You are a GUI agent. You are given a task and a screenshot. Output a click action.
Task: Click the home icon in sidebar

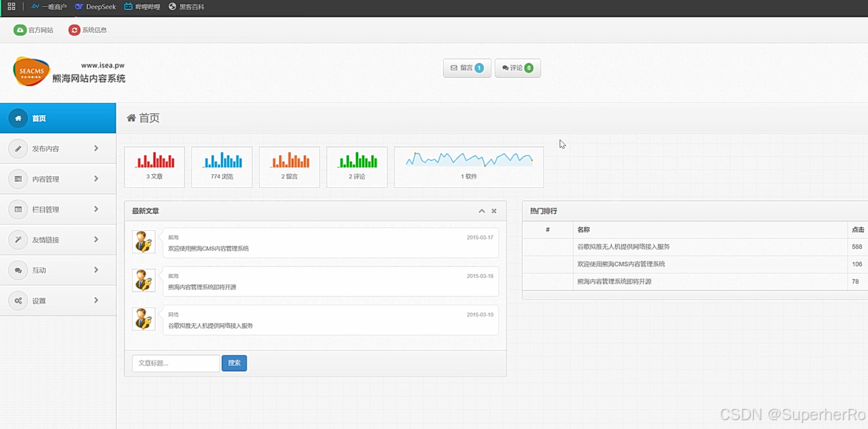(x=18, y=118)
